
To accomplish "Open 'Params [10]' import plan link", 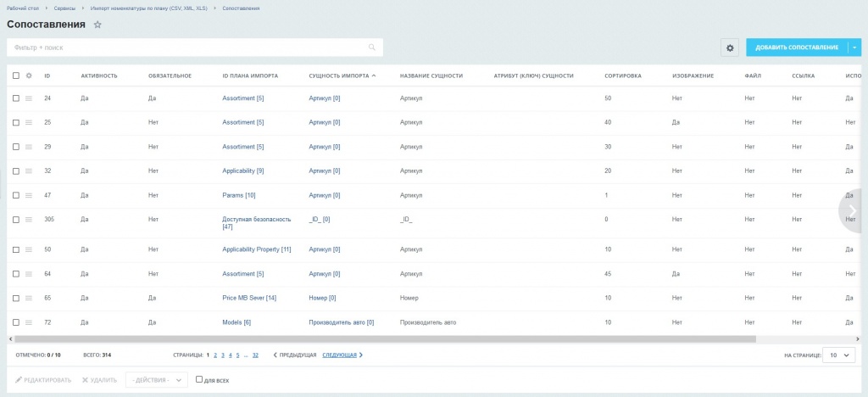I will pyautogui.click(x=238, y=195).
